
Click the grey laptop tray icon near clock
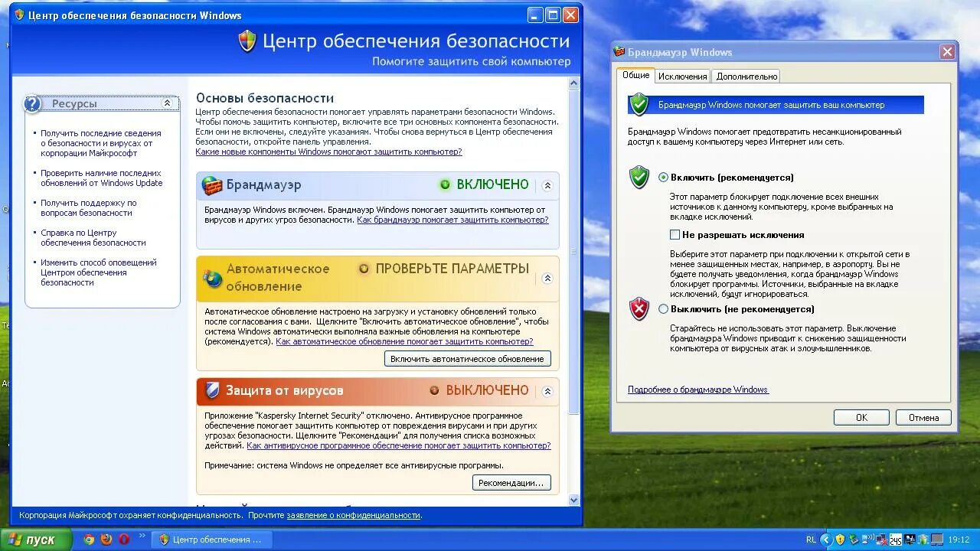(x=936, y=540)
